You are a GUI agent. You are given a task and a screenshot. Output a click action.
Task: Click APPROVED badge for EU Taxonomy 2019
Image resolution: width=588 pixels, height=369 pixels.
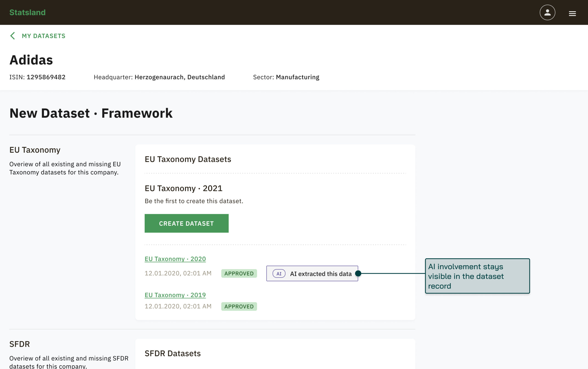239,306
